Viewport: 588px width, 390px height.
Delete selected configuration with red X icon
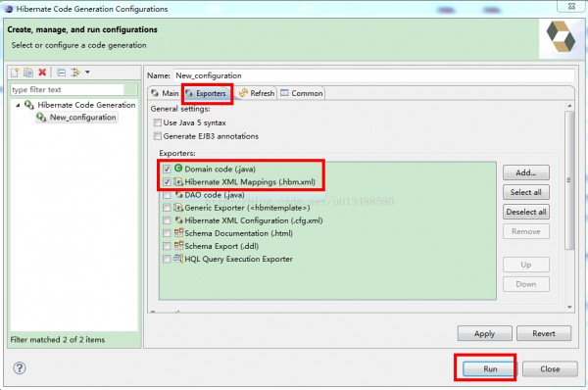point(42,72)
